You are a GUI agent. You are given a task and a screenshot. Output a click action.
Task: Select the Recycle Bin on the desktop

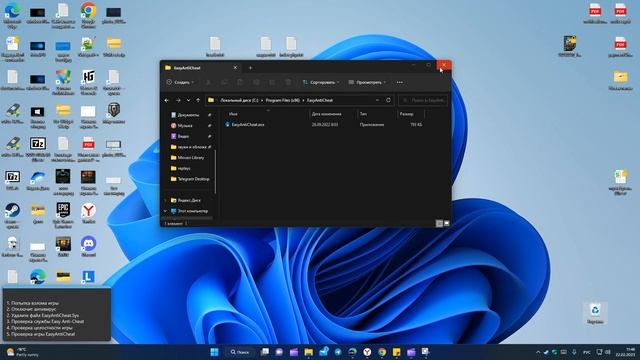click(595, 313)
